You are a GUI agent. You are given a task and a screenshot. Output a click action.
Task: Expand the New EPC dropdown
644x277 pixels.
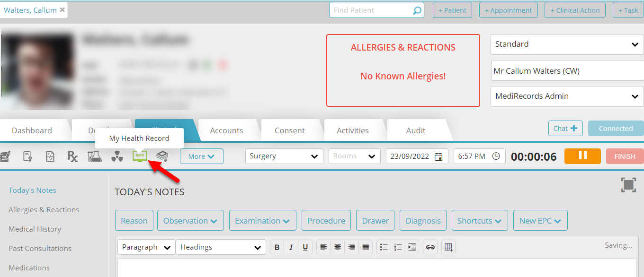point(540,220)
